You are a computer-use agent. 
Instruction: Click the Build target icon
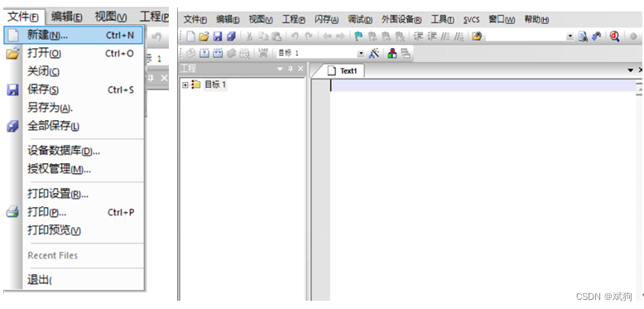pyautogui.click(x=204, y=53)
